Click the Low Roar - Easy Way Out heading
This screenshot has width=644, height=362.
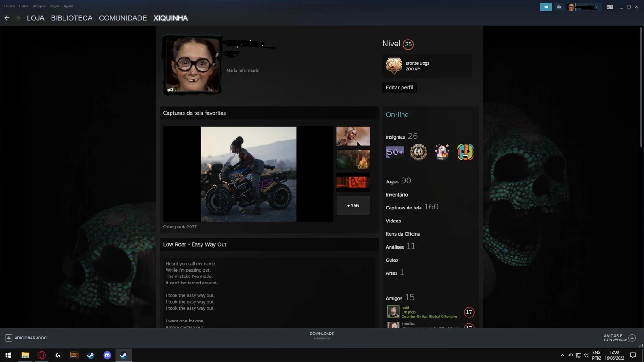(195, 244)
